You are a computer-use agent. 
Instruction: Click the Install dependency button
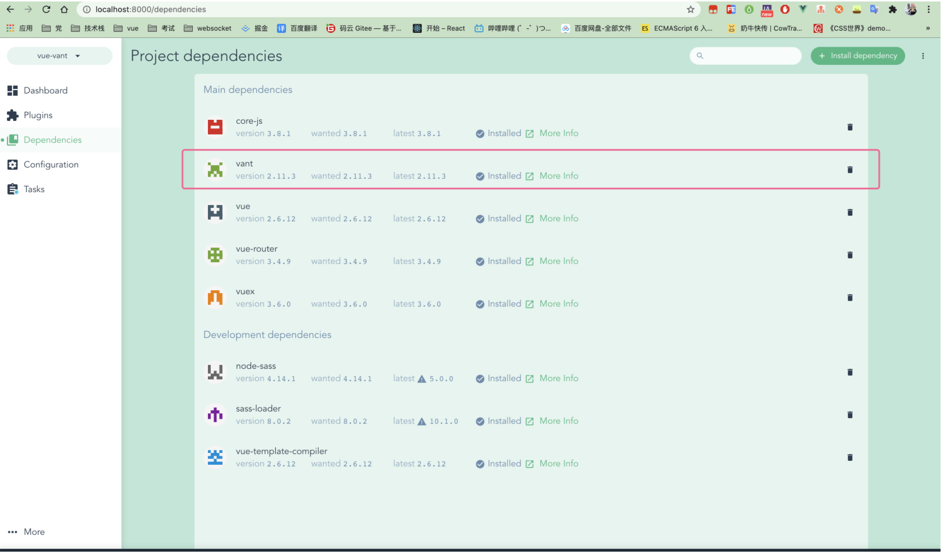point(857,56)
